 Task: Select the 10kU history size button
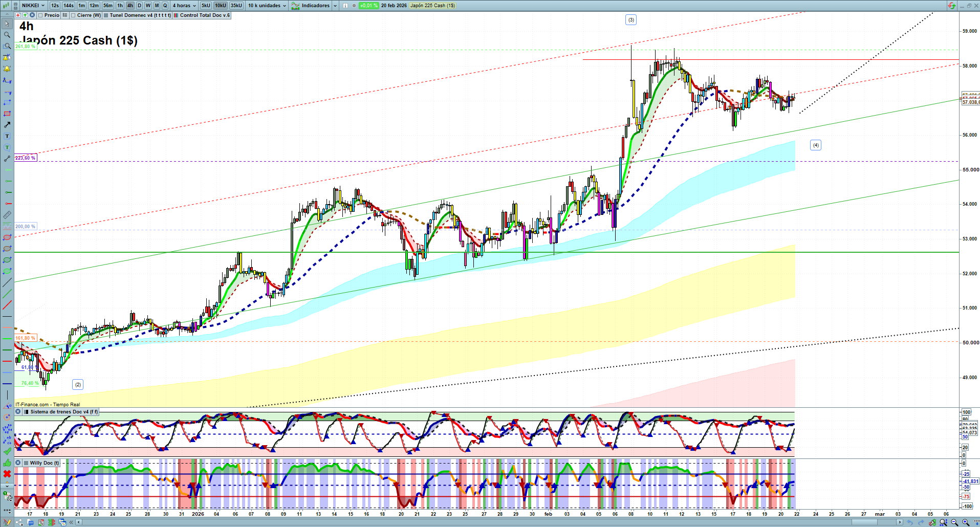click(221, 6)
